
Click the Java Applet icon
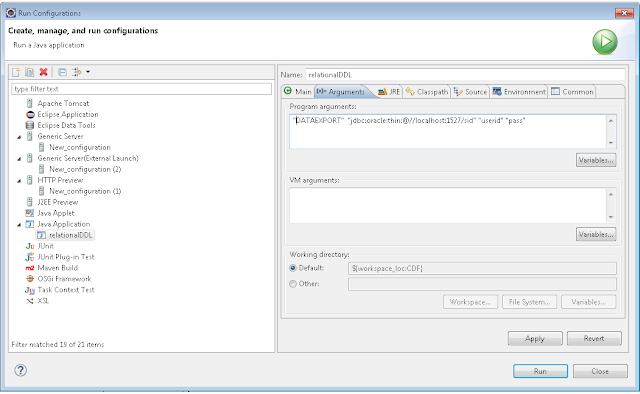tap(29, 213)
